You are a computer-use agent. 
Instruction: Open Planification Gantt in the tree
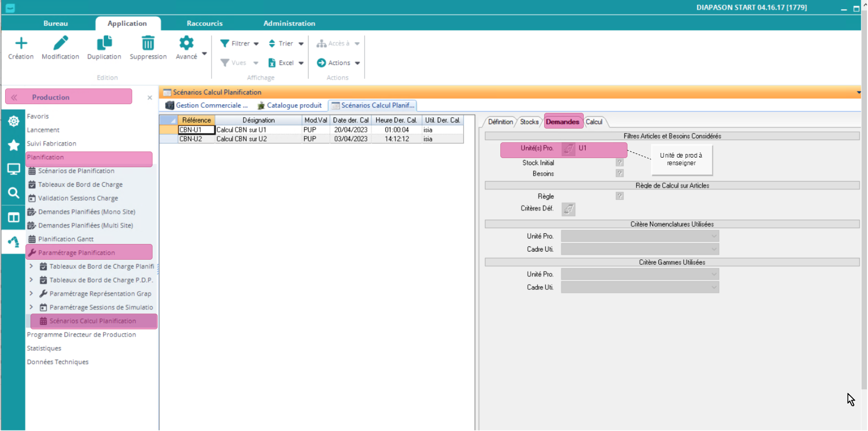pos(66,239)
